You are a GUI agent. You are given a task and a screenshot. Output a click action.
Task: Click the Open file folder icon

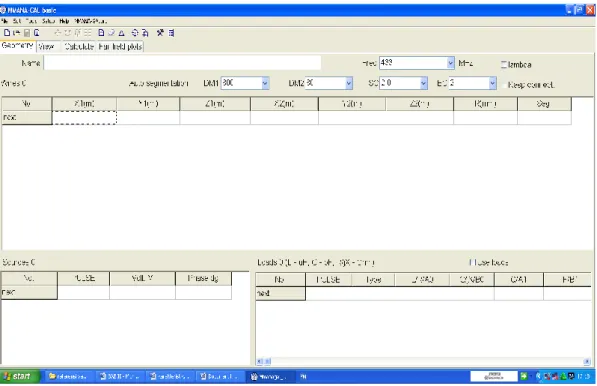coord(17,33)
